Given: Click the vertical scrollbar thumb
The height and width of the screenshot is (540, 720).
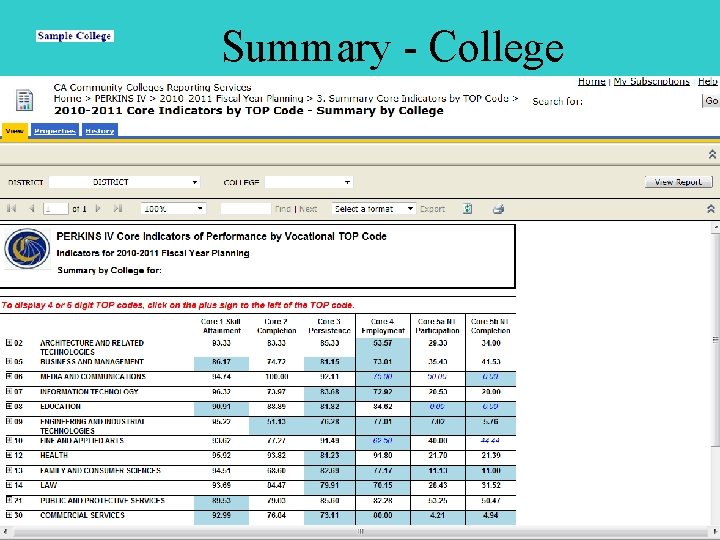Looking at the screenshot, I should point(715,340).
